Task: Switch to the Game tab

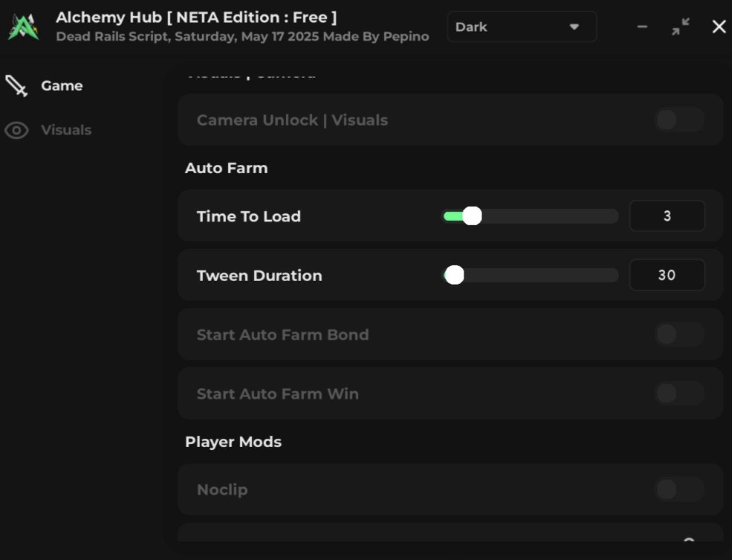Action: (62, 86)
